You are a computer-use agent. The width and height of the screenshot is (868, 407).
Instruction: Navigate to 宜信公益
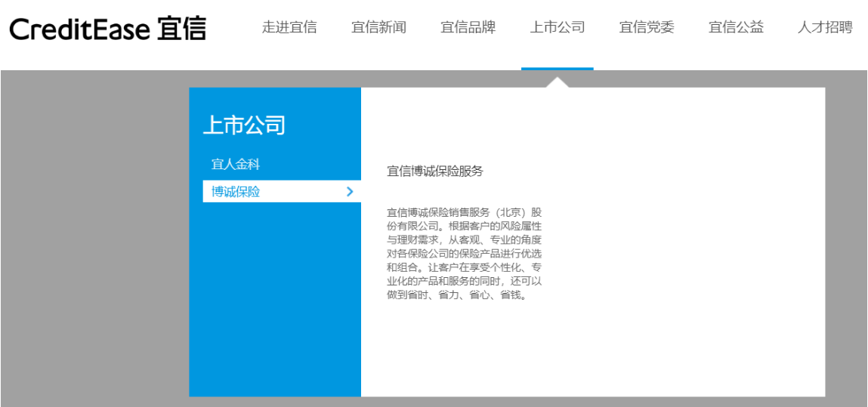735,28
